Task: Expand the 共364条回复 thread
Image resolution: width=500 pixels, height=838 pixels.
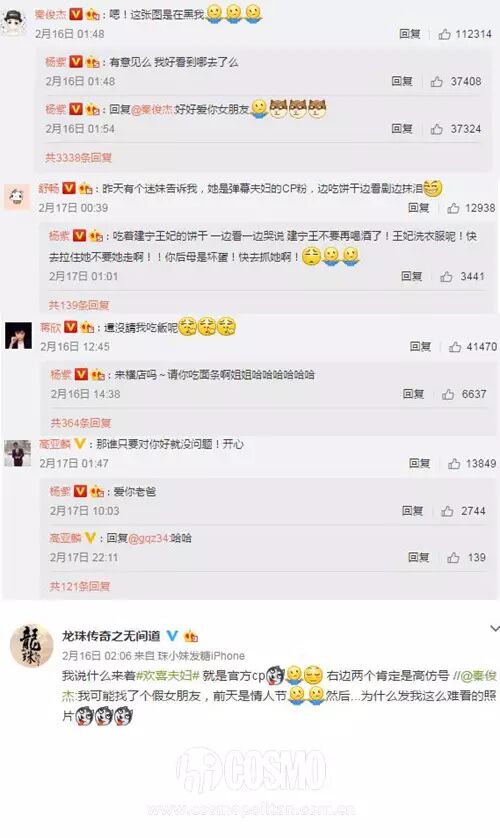Action: [x=81, y=423]
